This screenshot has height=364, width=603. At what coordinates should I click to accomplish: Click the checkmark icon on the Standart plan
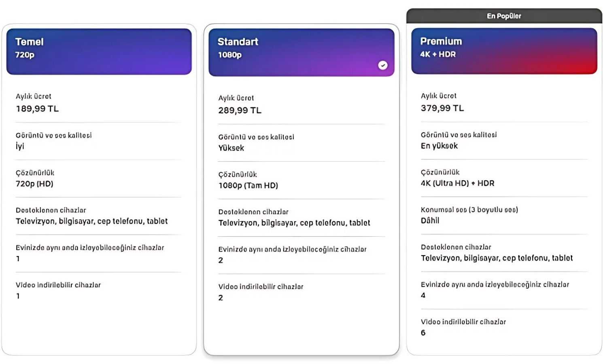click(x=382, y=65)
